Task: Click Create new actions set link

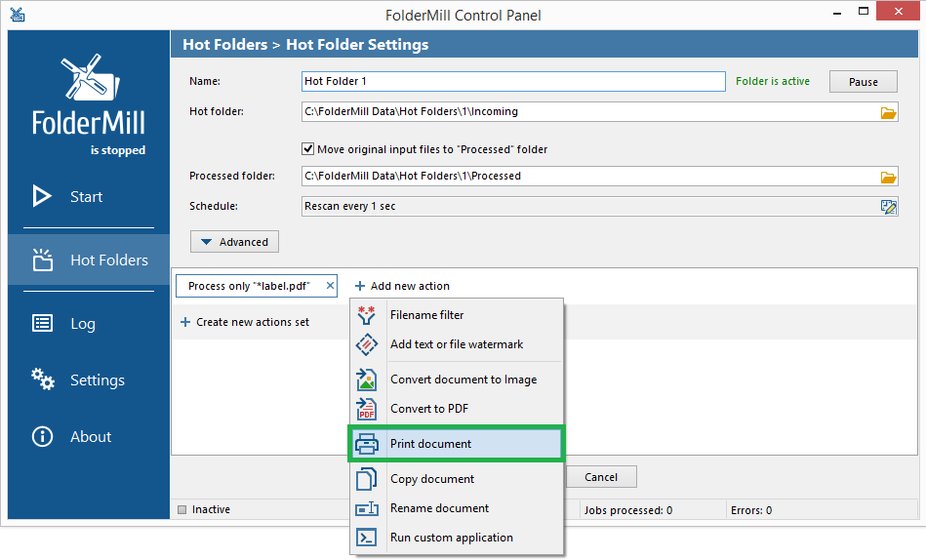Action: click(x=253, y=322)
